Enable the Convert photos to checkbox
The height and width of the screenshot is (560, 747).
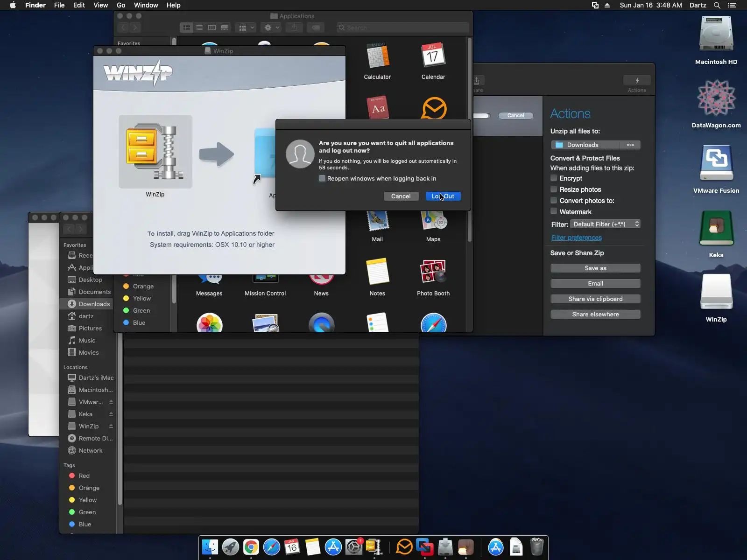pyautogui.click(x=554, y=200)
